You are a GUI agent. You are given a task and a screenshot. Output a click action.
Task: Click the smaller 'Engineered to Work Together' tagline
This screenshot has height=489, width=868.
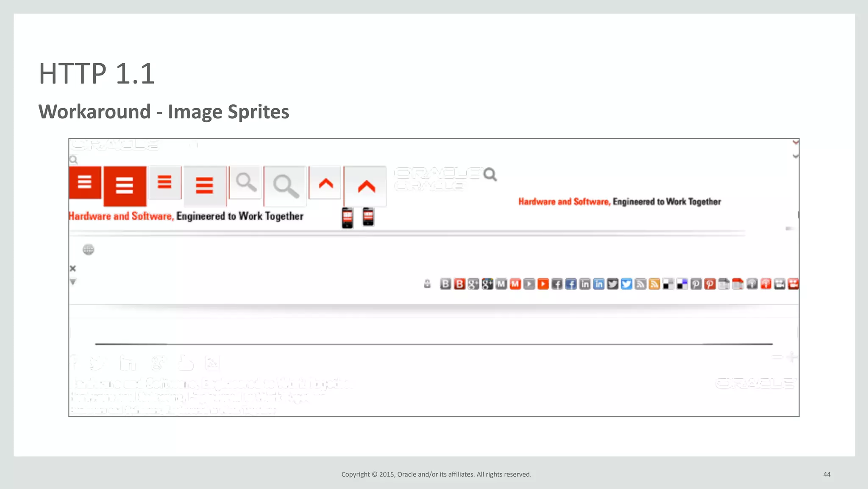pyautogui.click(x=667, y=202)
